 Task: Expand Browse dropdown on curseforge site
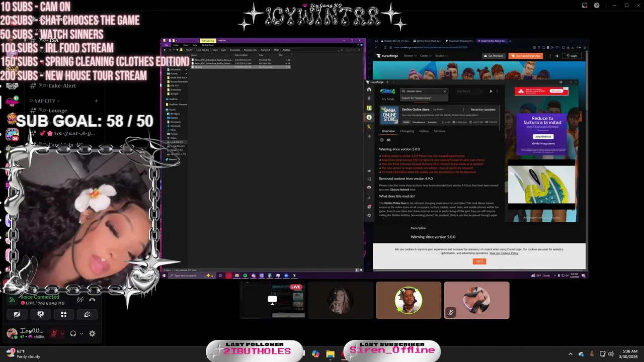tap(410, 56)
